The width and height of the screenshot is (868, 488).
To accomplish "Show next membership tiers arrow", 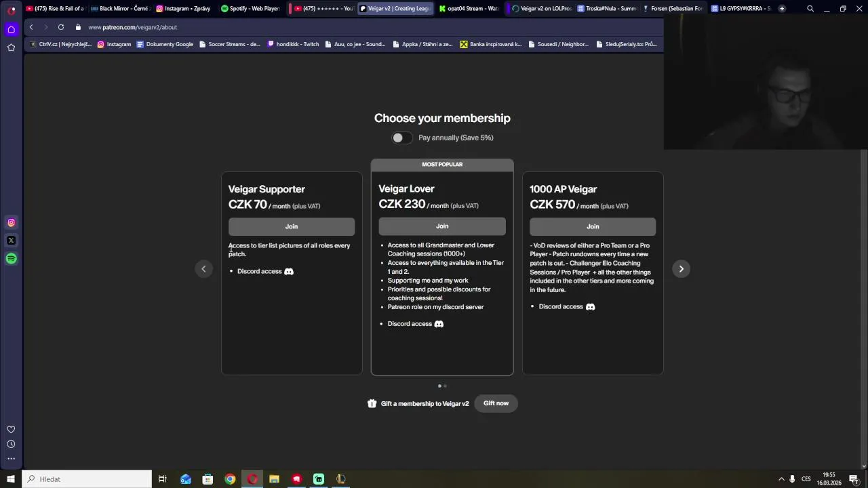I will [681, 269].
